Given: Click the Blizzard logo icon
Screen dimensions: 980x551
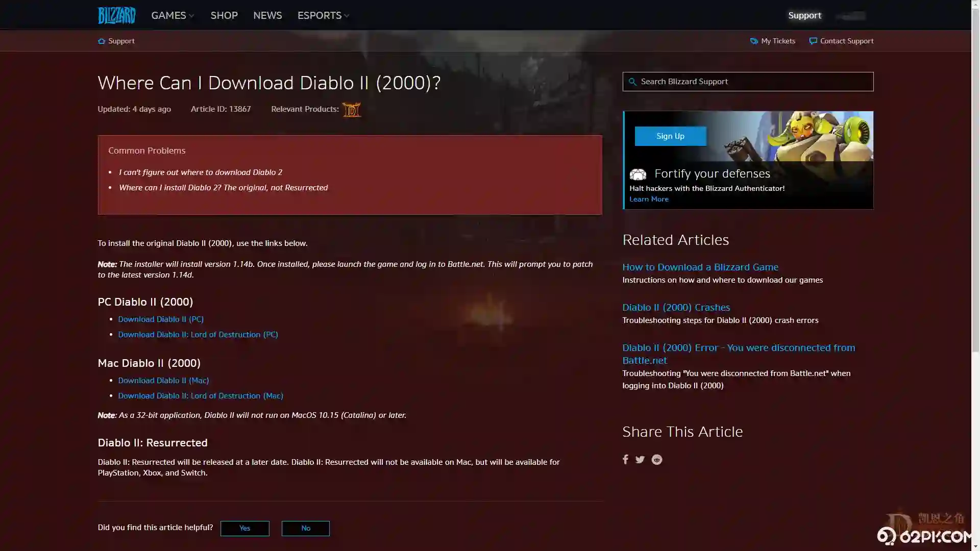Looking at the screenshot, I should tap(116, 15).
